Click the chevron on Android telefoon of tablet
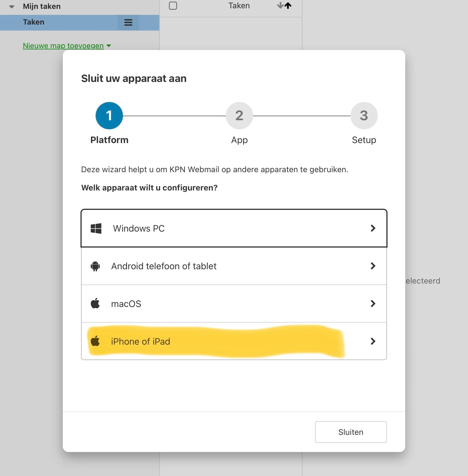Screen dimensions: 468x476 point(373,266)
